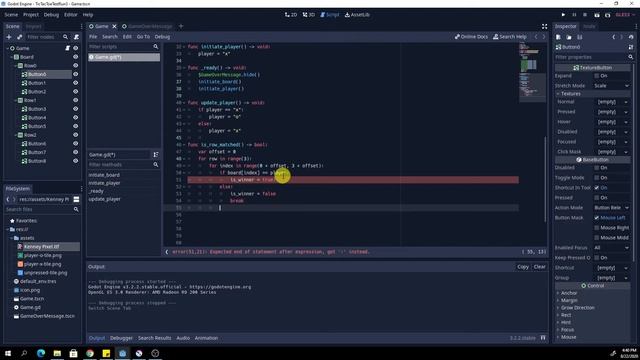Clear the Output log
Image resolution: width=640 pixels, height=360 pixels.
click(540, 267)
